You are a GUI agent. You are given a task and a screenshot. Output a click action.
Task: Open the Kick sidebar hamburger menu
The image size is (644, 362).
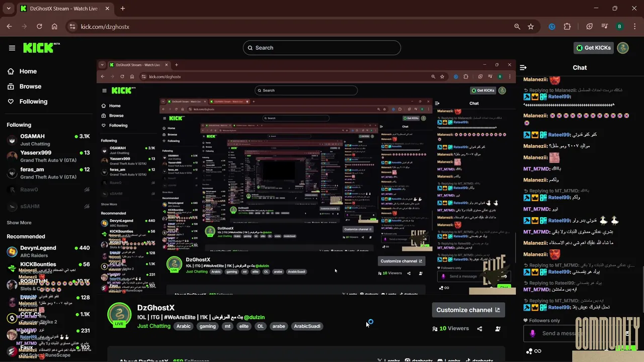point(12,48)
